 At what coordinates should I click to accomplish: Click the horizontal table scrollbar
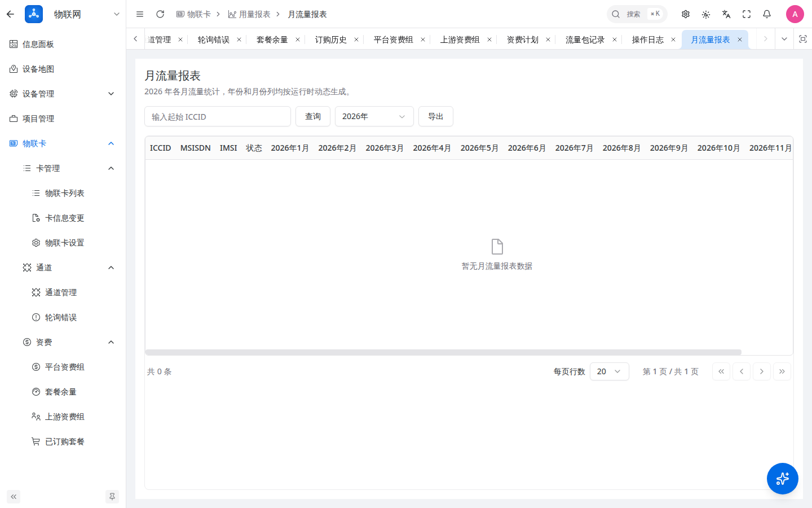click(x=443, y=352)
